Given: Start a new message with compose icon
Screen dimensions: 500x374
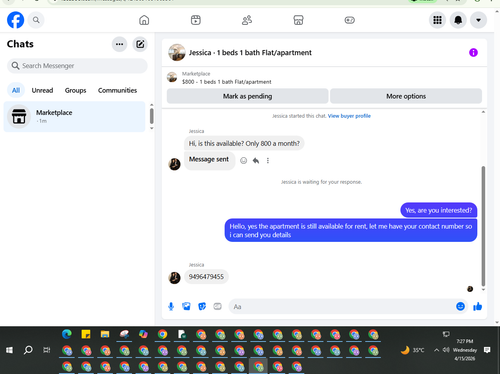Looking at the screenshot, I should [140, 44].
